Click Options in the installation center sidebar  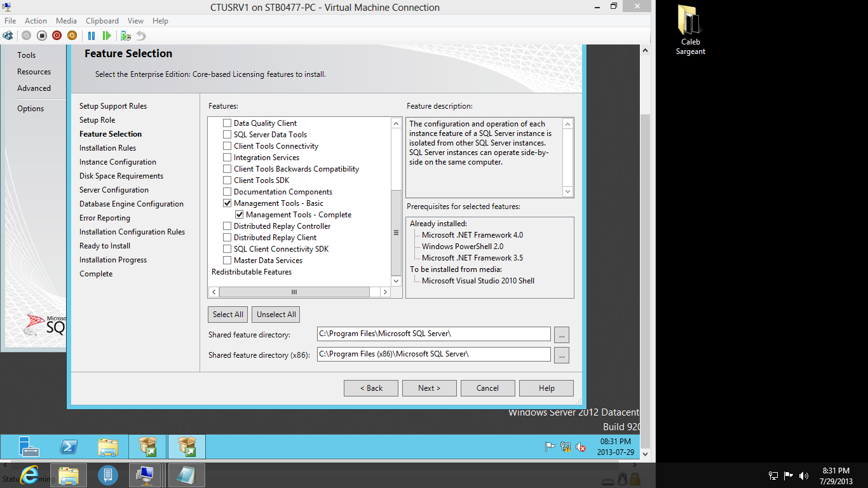[31, 109]
